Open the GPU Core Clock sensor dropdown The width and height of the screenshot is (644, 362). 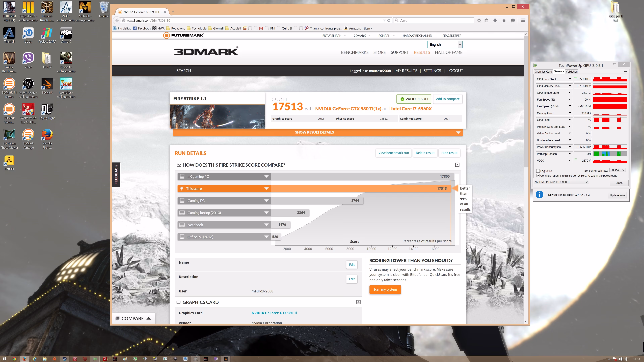[x=570, y=79]
